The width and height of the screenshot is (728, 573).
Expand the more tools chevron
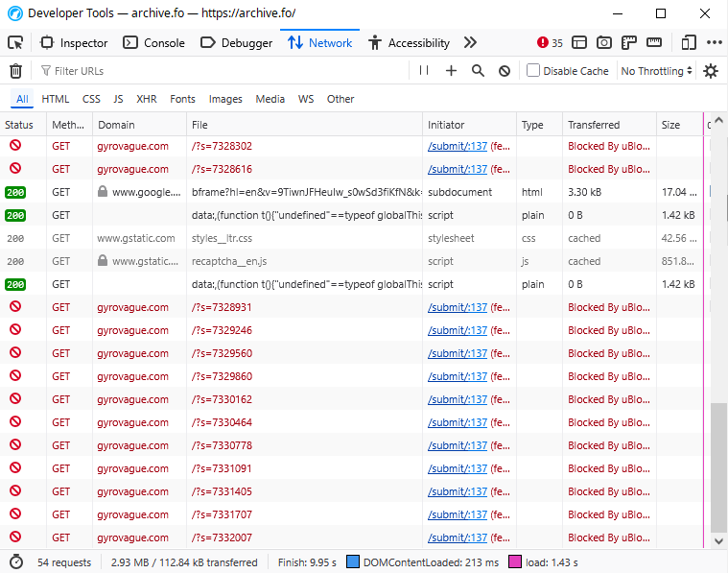coord(470,42)
